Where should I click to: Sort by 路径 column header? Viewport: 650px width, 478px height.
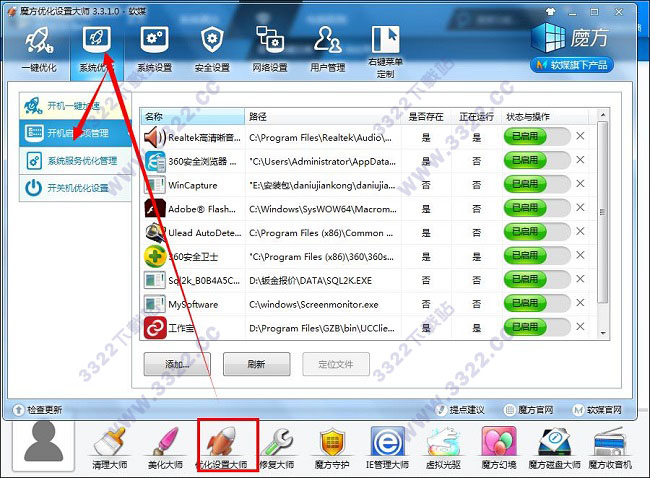(323, 117)
